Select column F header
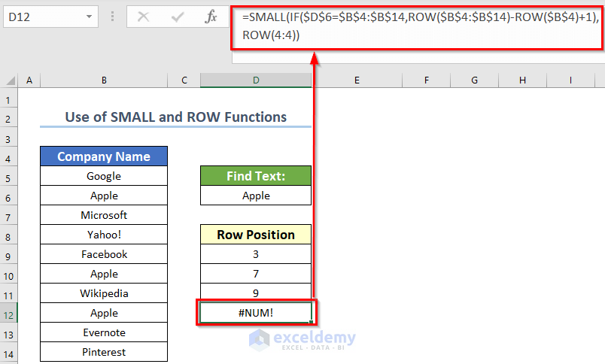This screenshot has height=364, width=605. (x=427, y=80)
